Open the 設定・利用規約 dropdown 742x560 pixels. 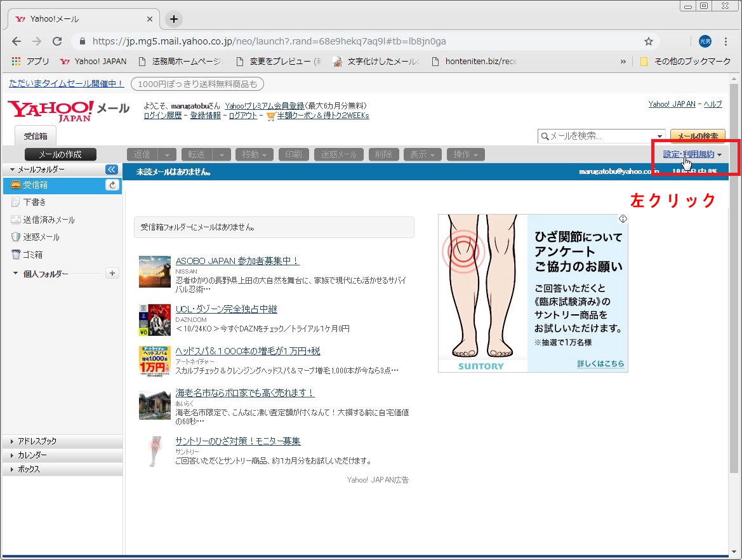[692, 154]
